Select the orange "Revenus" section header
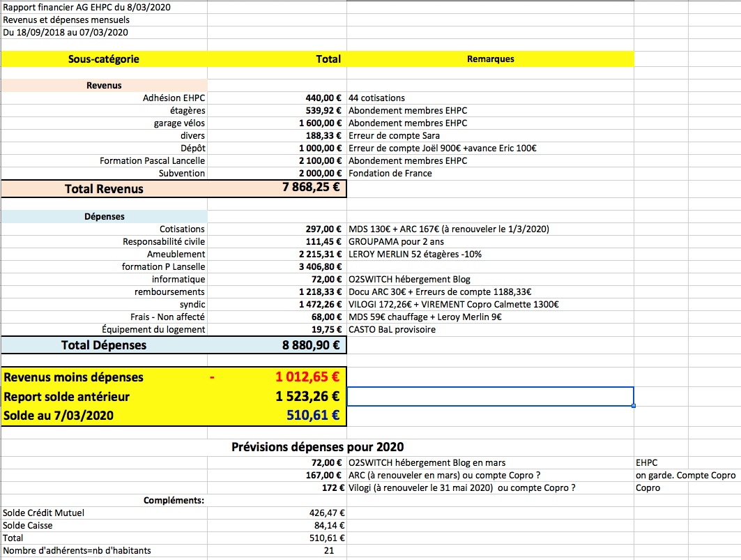Viewport: 741px width, 560px height. pos(104,85)
